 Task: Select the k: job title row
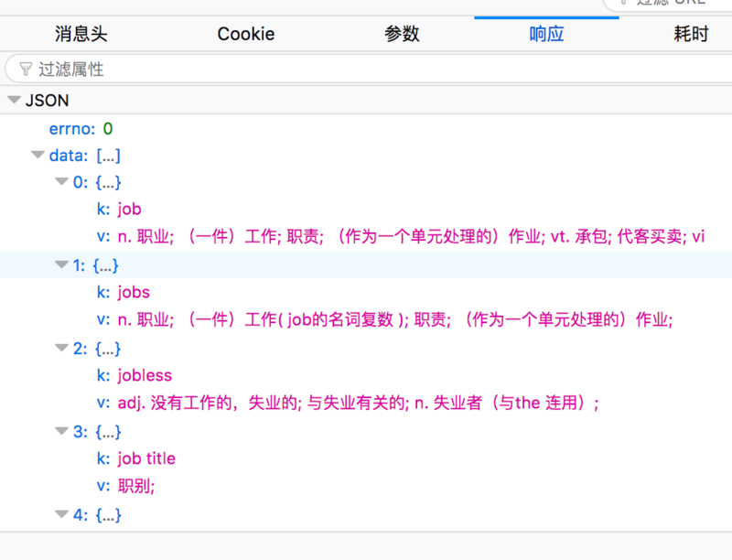(366, 458)
